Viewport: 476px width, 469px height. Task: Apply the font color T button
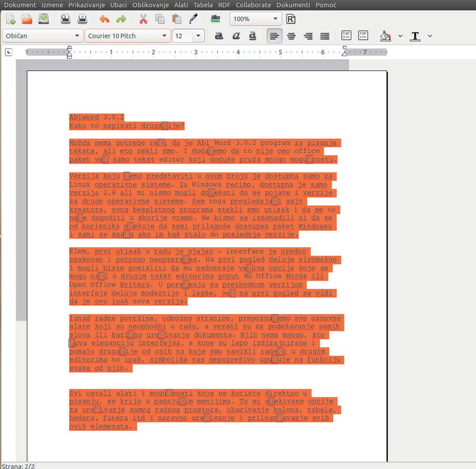pyautogui.click(x=415, y=36)
